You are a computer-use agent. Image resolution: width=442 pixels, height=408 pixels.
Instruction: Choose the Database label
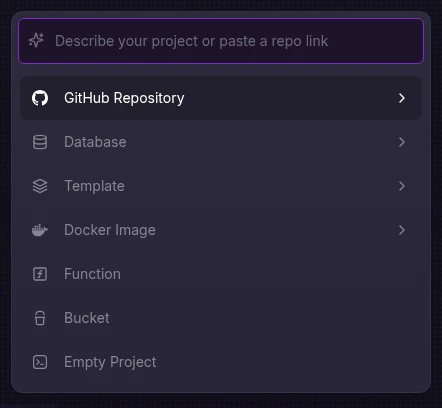[x=95, y=142]
